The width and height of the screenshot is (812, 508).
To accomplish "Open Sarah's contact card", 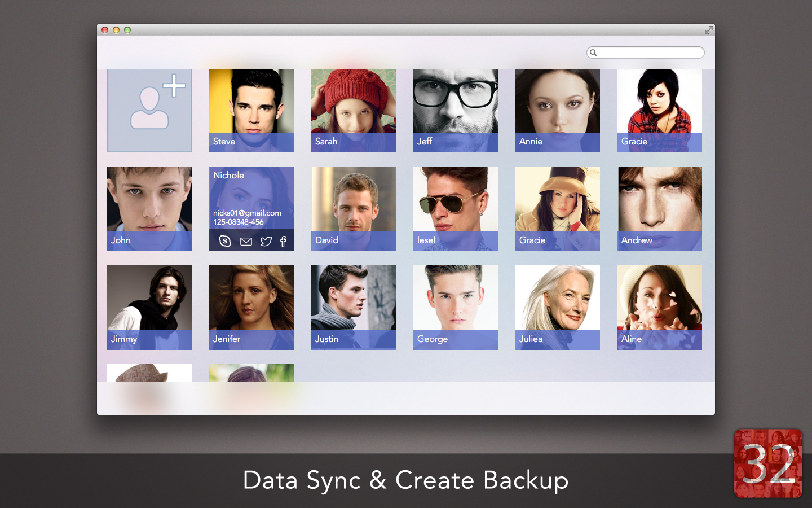I will [354, 111].
